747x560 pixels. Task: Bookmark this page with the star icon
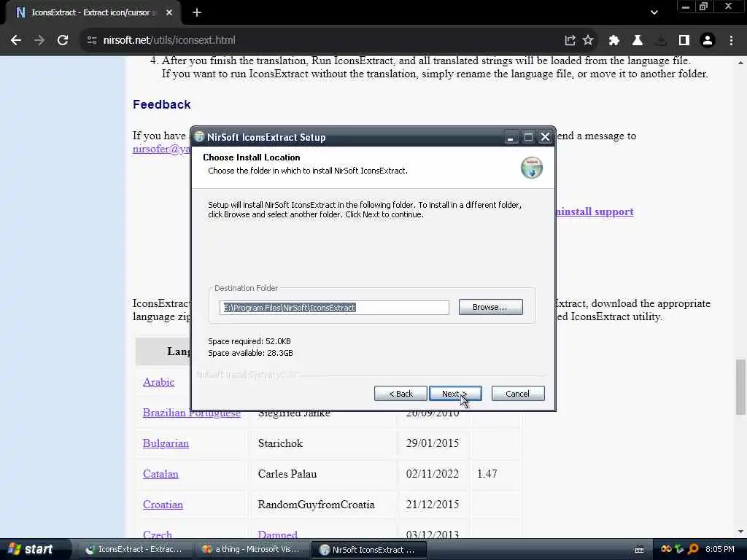(589, 41)
